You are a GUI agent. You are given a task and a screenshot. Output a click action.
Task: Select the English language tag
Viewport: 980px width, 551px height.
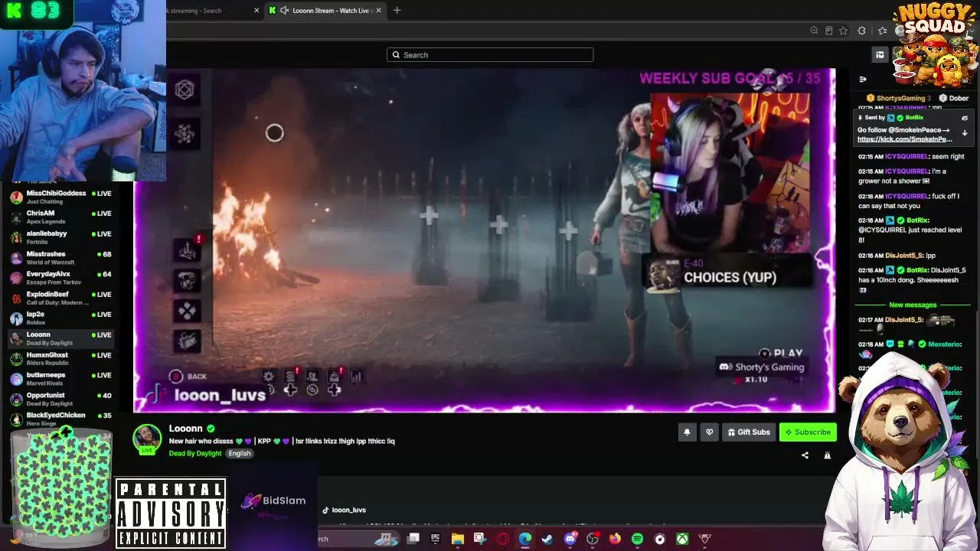(x=240, y=454)
